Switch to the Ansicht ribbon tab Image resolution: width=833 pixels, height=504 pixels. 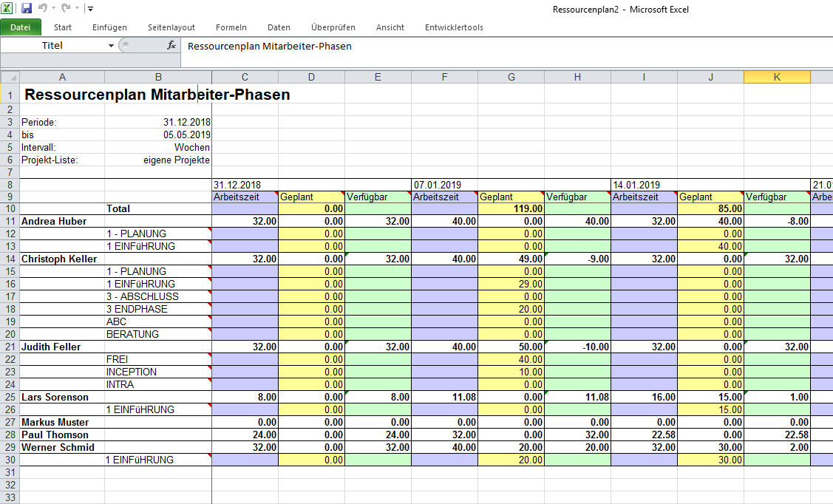click(390, 27)
